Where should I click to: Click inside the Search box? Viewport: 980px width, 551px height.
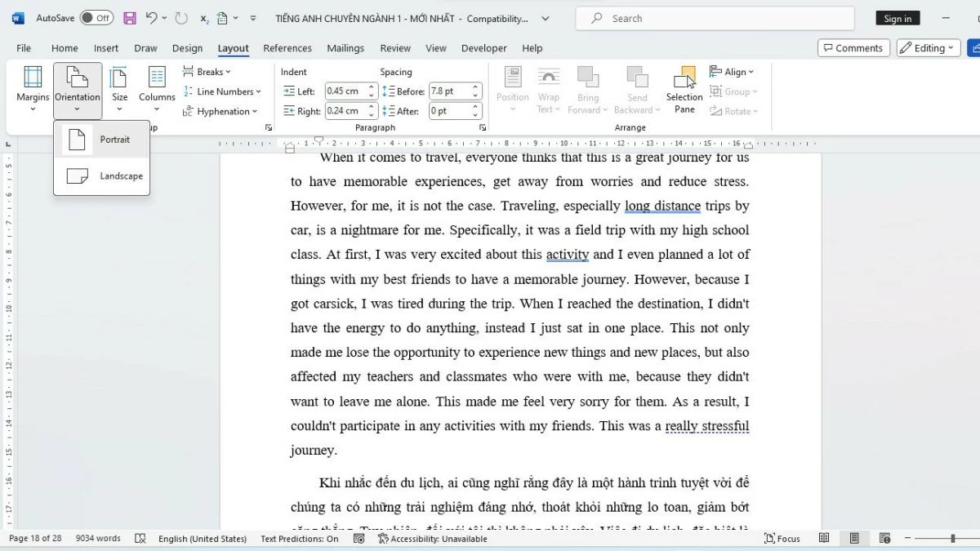[714, 17]
